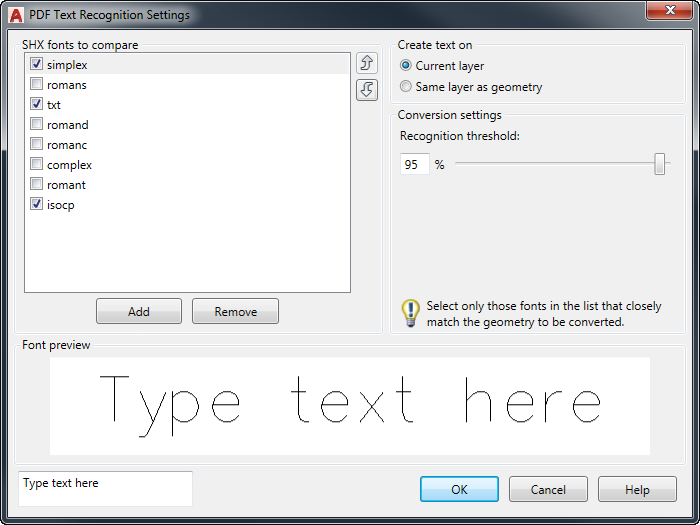Click the Add font button
The width and height of the screenshot is (700, 525).
pyautogui.click(x=139, y=311)
